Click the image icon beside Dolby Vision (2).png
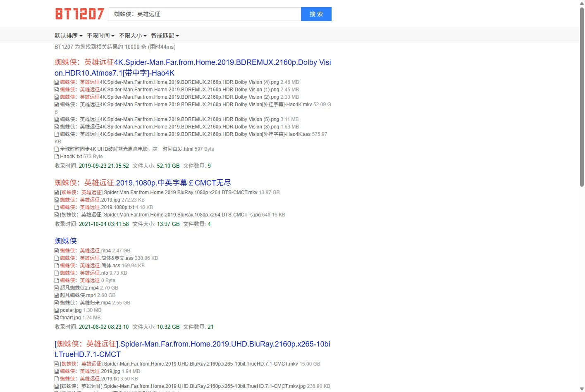Viewport: 585px width, 392px height. (x=57, y=97)
